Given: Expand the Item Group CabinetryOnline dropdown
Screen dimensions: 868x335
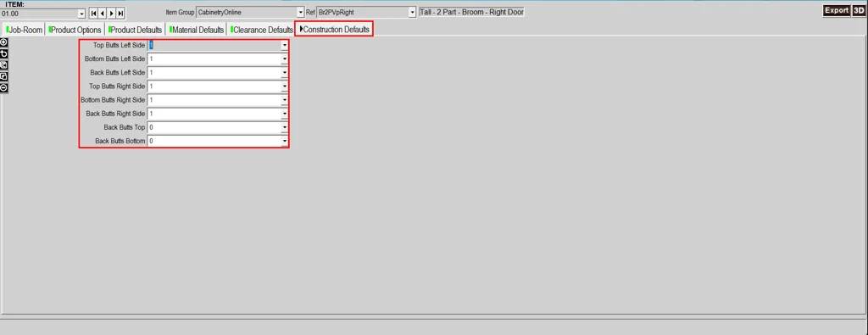Looking at the screenshot, I should tap(301, 12).
